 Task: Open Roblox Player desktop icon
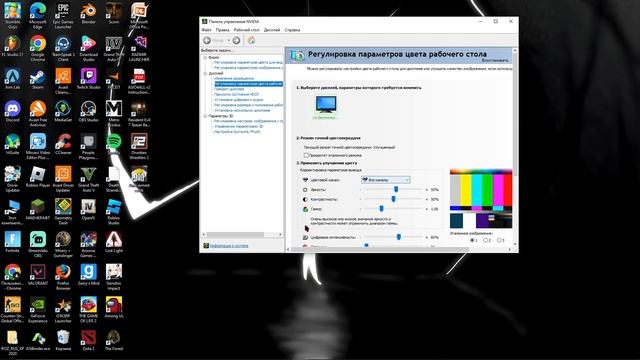click(38, 177)
